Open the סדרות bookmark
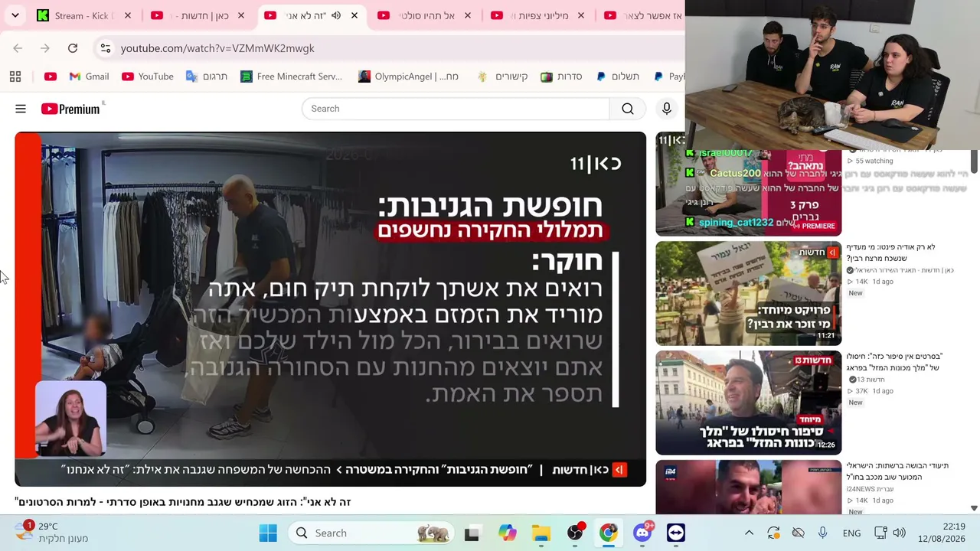The image size is (980, 551). 561,77
